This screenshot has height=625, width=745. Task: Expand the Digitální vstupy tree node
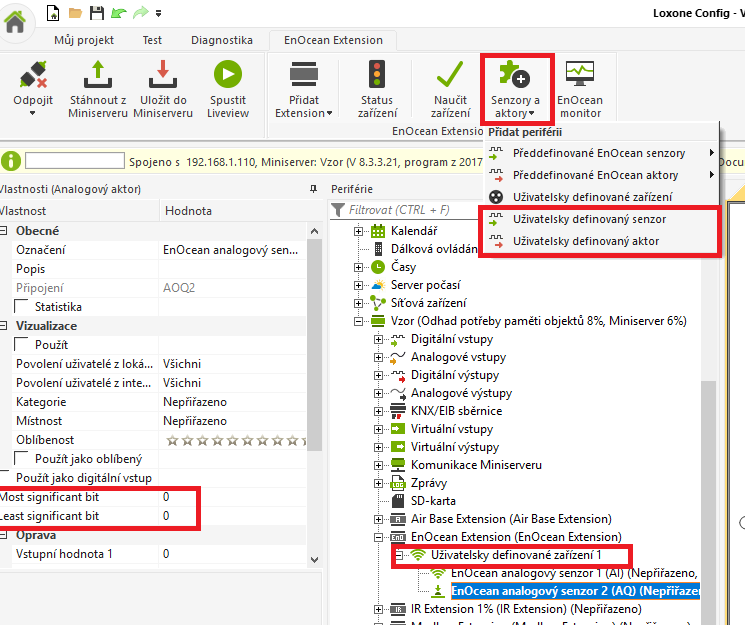click(379, 339)
